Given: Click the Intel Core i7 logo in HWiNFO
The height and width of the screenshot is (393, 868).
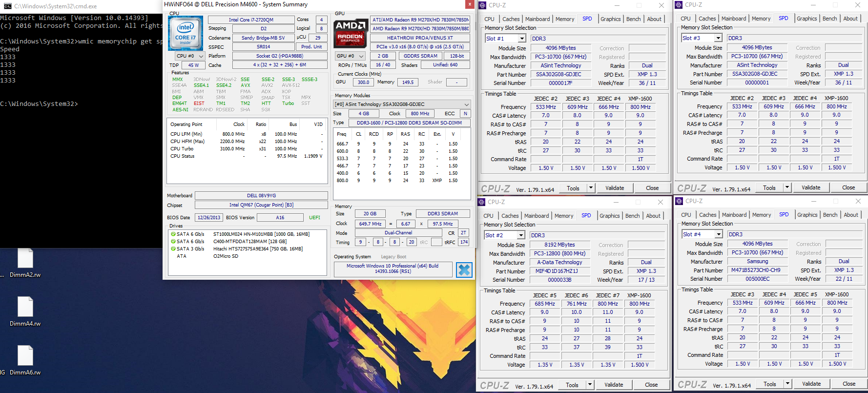Looking at the screenshot, I should pos(186,33).
